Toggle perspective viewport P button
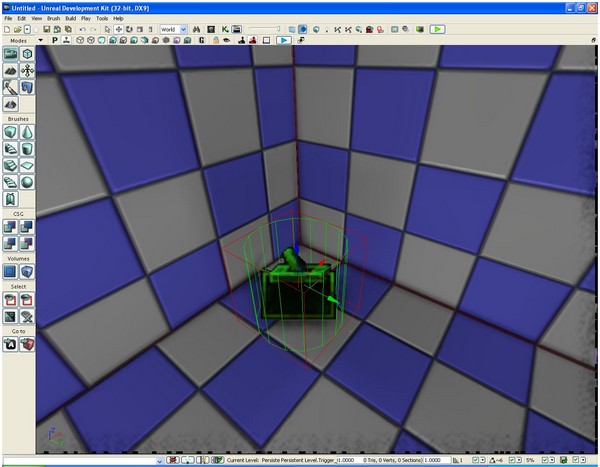The image size is (600, 467). 55,40
